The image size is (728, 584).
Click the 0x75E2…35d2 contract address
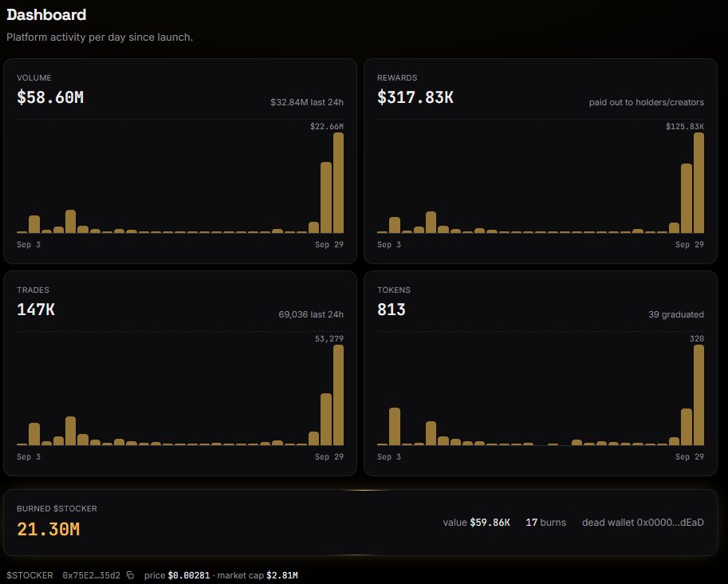click(x=92, y=575)
